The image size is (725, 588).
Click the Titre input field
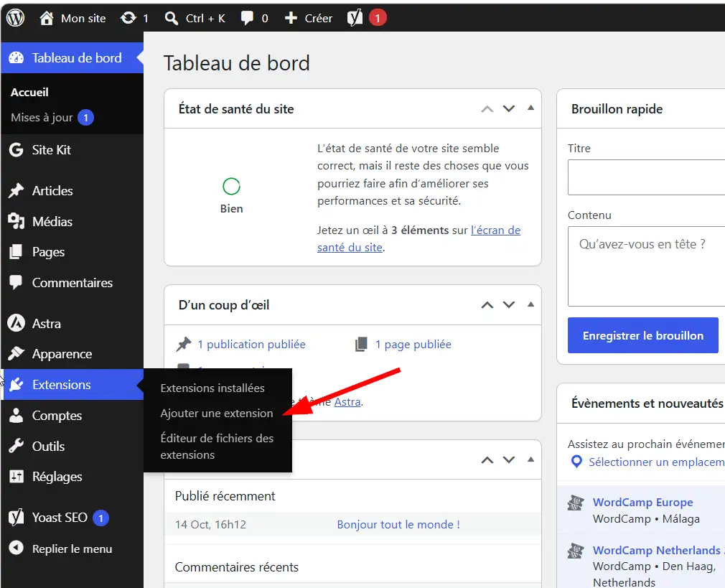click(646, 177)
